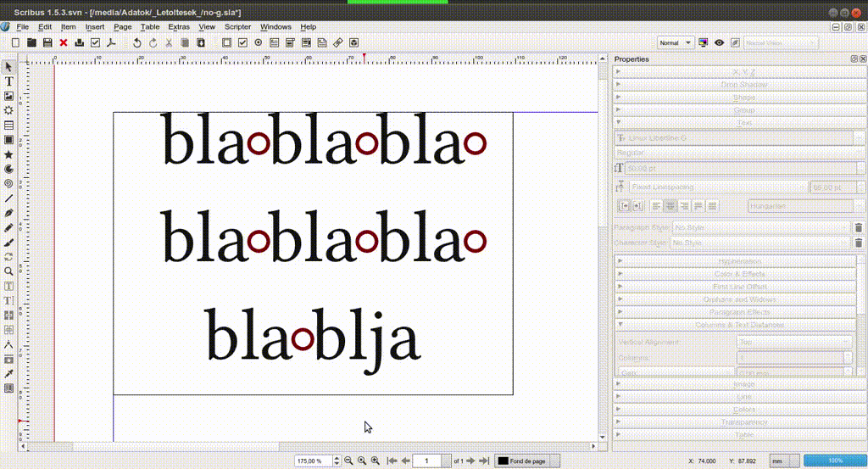
Task: Pick the Spiral tool
Action: pos(8,183)
